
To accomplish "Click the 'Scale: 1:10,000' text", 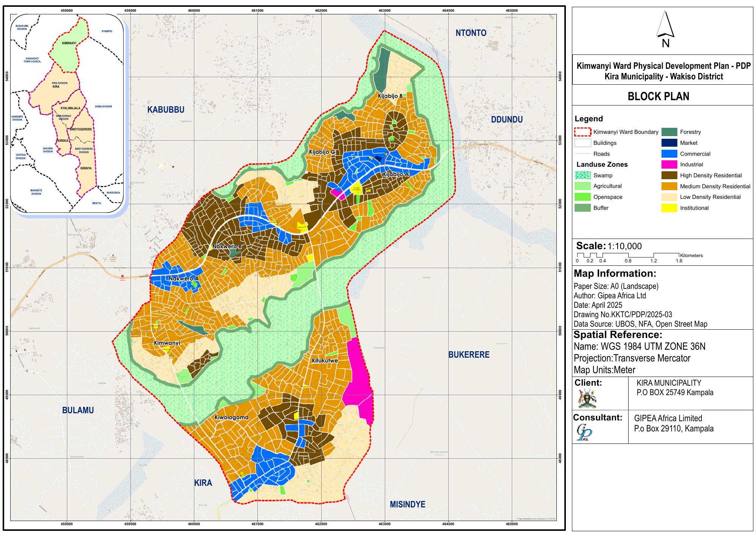I will tap(609, 246).
